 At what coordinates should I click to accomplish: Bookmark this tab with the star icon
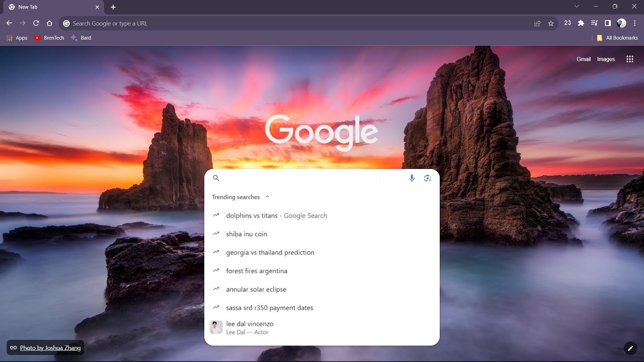click(x=551, y=23)
